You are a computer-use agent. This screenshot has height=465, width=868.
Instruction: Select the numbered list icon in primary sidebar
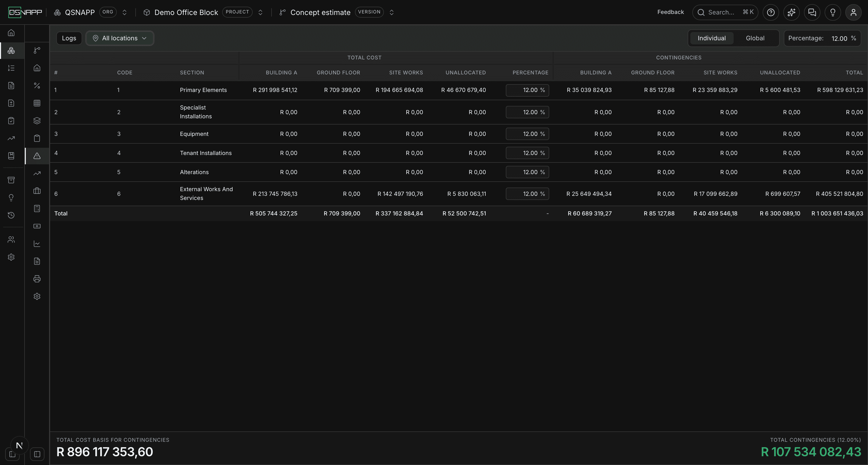[x=11, y=68]
